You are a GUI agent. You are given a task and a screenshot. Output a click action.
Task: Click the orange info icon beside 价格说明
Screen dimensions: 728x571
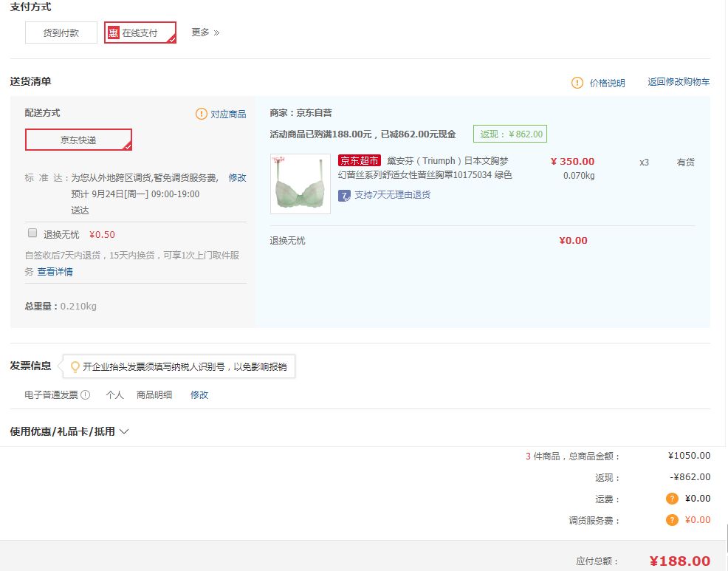[x=577, y=83]
